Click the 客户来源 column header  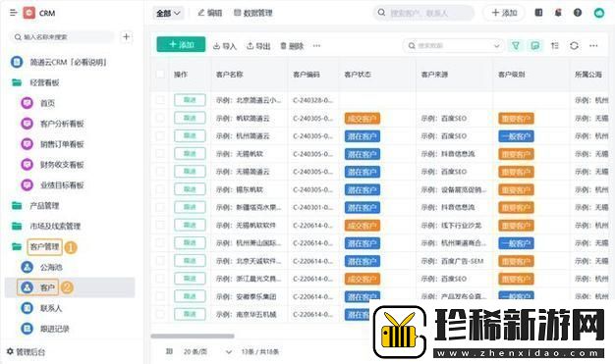(434, 74)
